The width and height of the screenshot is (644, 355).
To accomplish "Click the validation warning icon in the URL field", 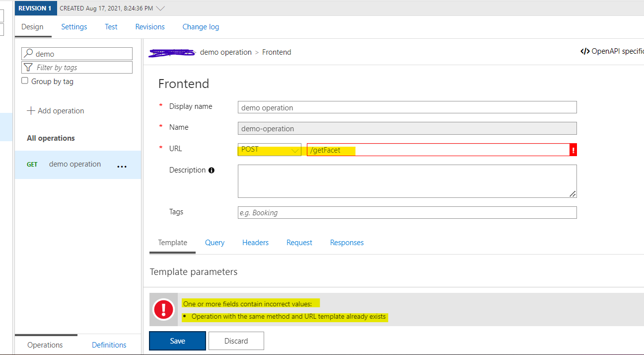I will click(x=572, y=149).
